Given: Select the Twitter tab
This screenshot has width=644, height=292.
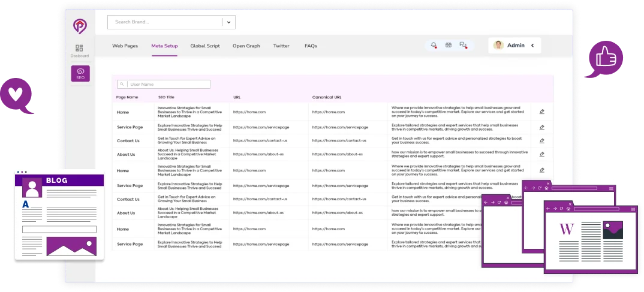Looking at the screenshot, I should pyautogui.click(x=281, y=46).
